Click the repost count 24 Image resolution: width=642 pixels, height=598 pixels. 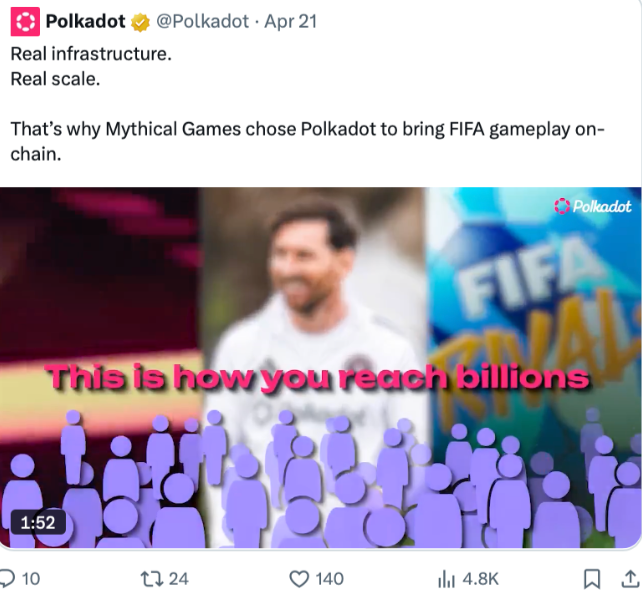pyautogui.click(x=179, y=579)
